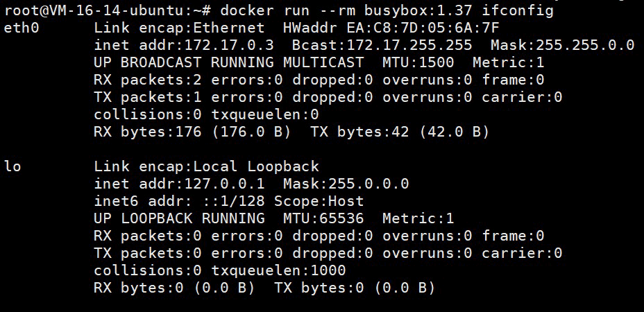The height and width of the screenshot is (312, 644).
Task: Click the Link encap:Local Loopback text
Action: [x=206, y=166]
